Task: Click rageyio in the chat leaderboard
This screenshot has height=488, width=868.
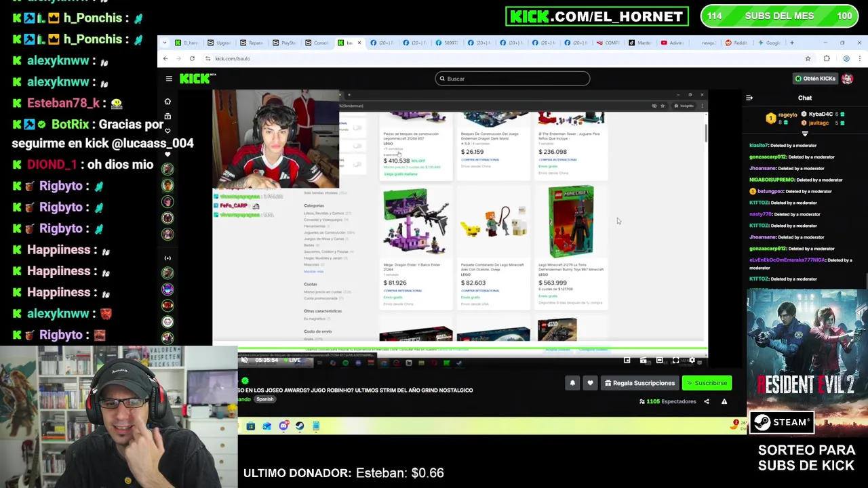Action: tap(788, 115)
